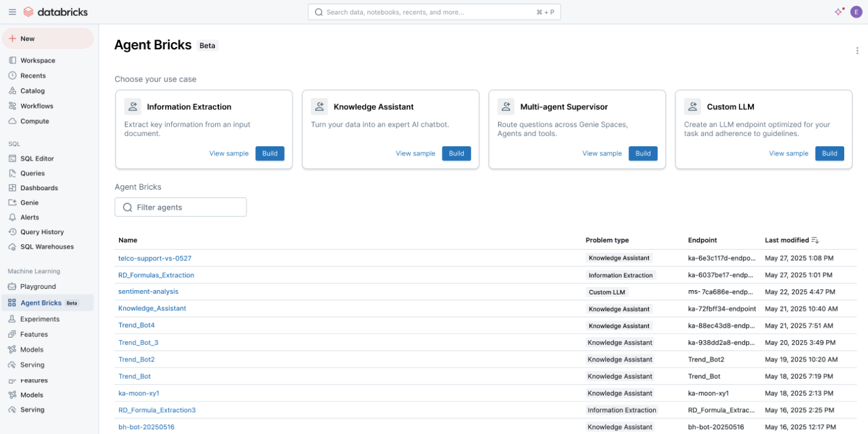
Task: Select Agent Bricks in the sidebar
Action: click(41, 303)
